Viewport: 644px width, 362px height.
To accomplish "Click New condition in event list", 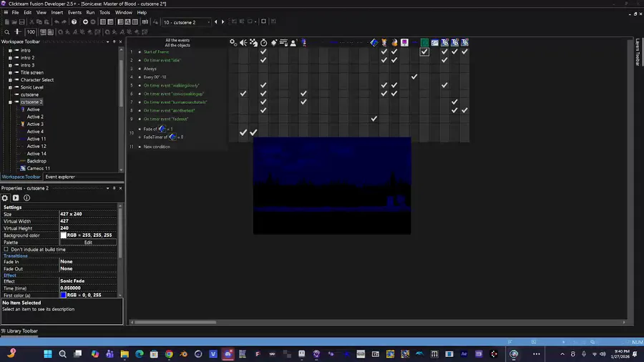I will [x=157, y=147].
